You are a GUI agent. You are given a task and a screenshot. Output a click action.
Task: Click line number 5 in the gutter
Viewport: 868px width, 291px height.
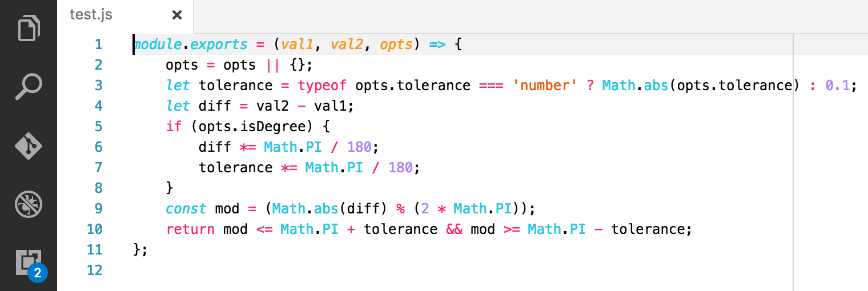[x=98, y=127]
